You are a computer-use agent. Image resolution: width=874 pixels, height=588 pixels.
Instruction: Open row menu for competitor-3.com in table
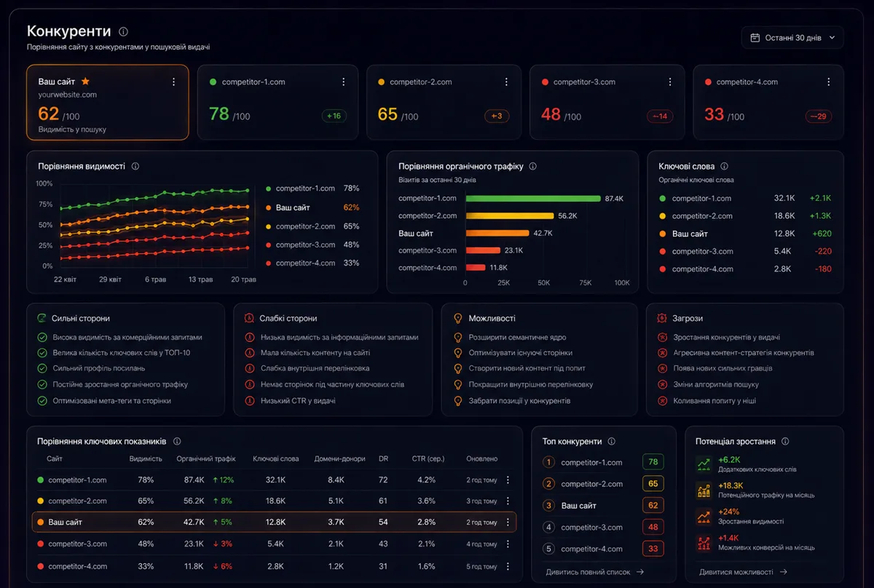click(508, 544)
